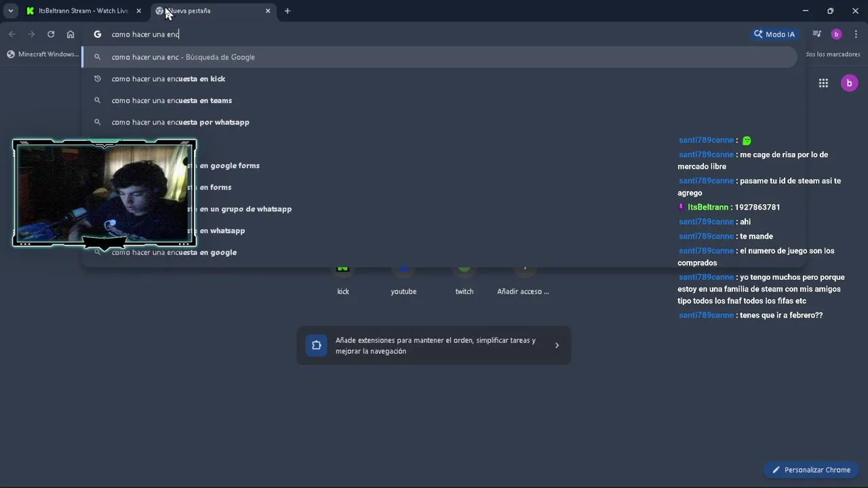Select suggestion 'encuesta en google'
Image resolution: width=868 pixels, height=488 pixels.
click(439, 252)
